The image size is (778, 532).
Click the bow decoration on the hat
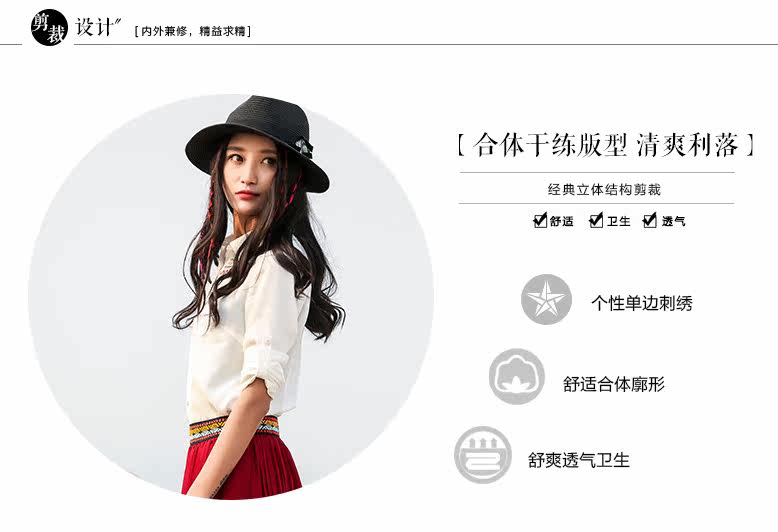click(304, 148)
